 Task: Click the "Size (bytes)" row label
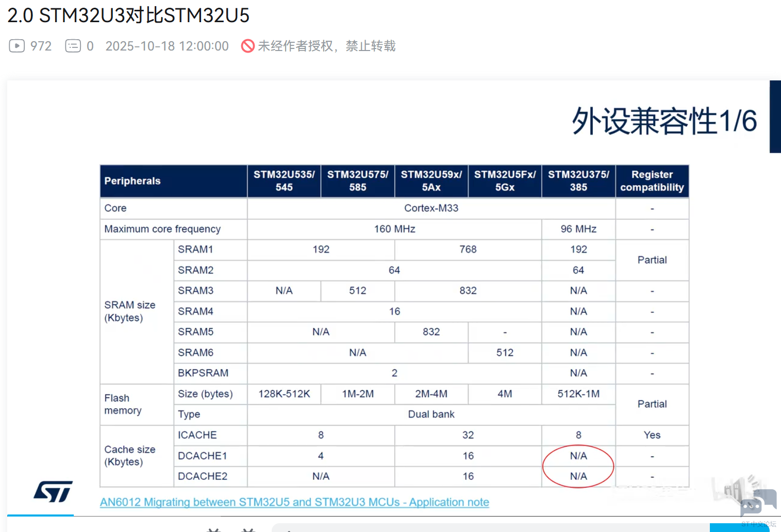(205, 394)
